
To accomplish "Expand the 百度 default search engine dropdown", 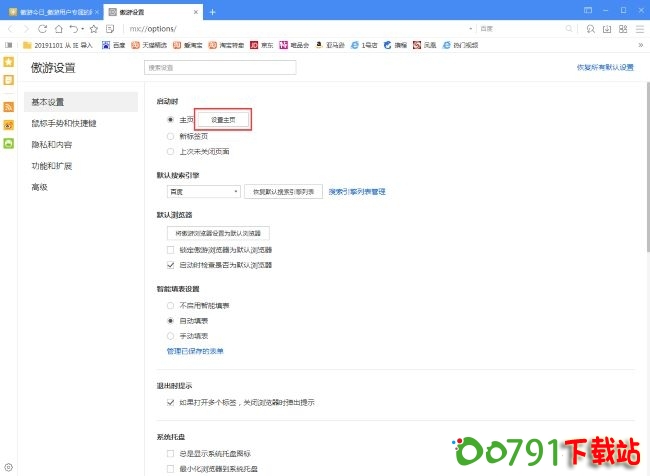I will pyautogui.click(x=204, y=191).
